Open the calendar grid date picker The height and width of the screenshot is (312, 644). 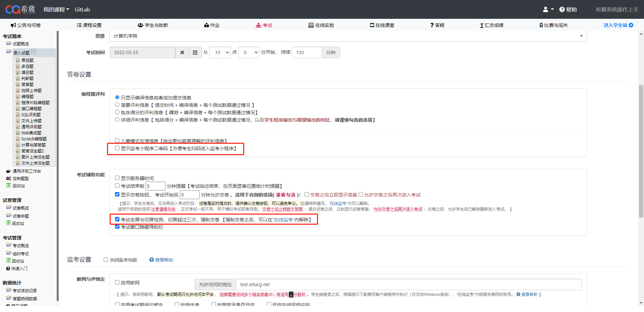point(195,52)
